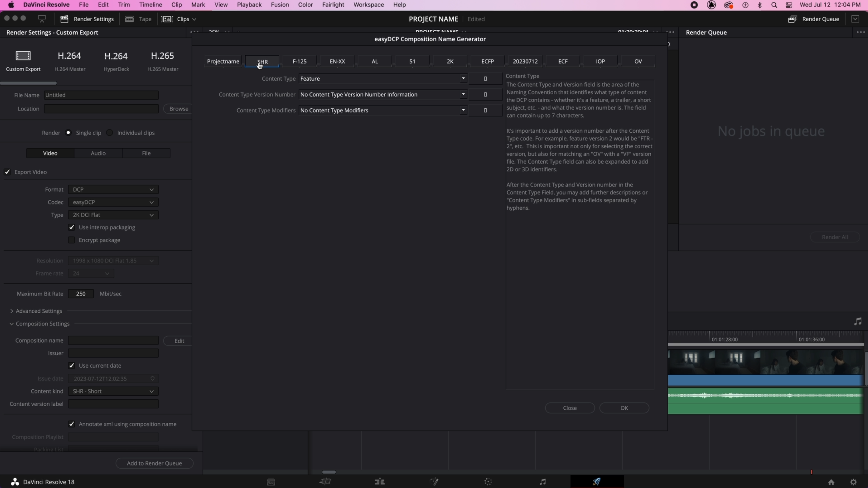Viewport: 868px width, 488px height.
Task: Open the Content Type Modifiers dropdown
Action: pyautogui.click(x=383, y=110)
